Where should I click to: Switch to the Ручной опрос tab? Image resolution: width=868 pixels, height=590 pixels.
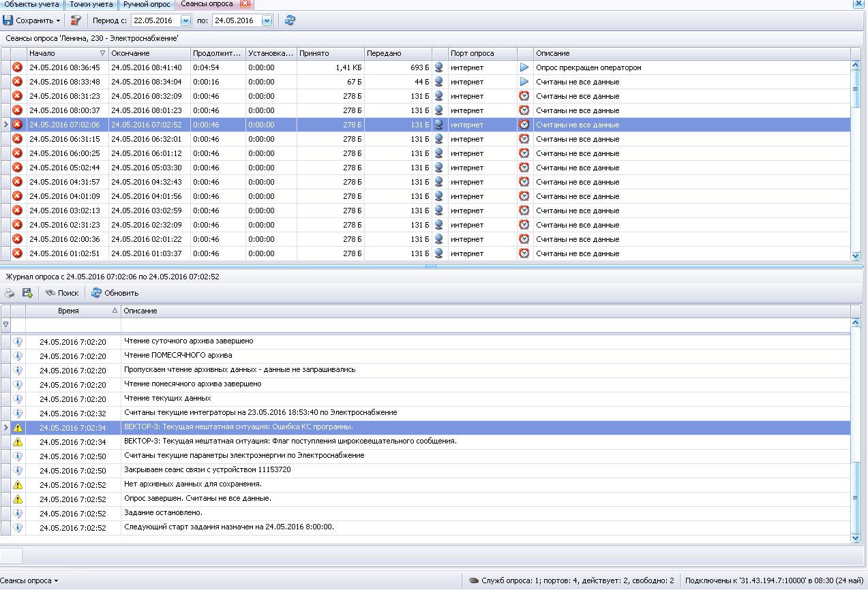[147, 4]
